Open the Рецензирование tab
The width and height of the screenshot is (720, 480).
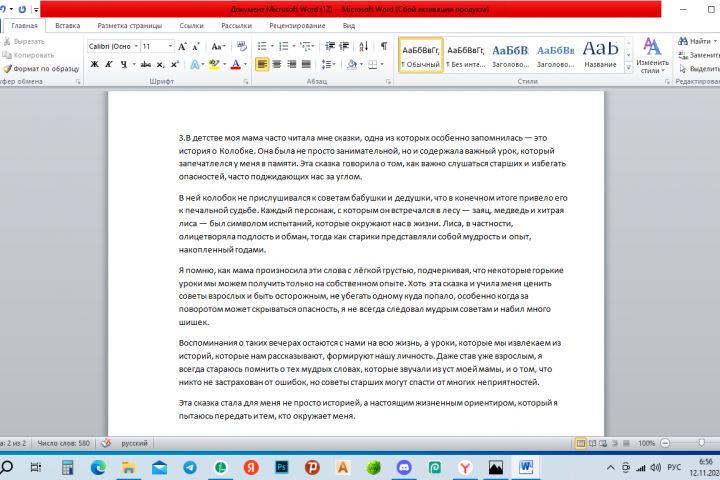point(297,26)
